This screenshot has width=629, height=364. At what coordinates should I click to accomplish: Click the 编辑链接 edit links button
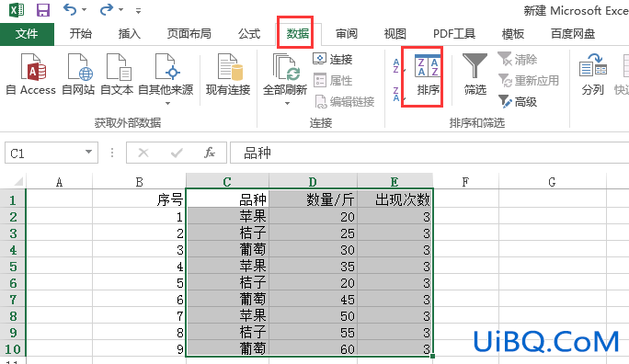pyautogui.click(x=344, y=102)
